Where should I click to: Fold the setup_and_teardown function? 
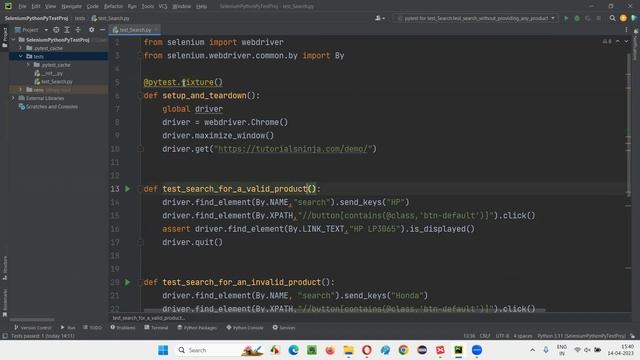click(x=140, y=96)
